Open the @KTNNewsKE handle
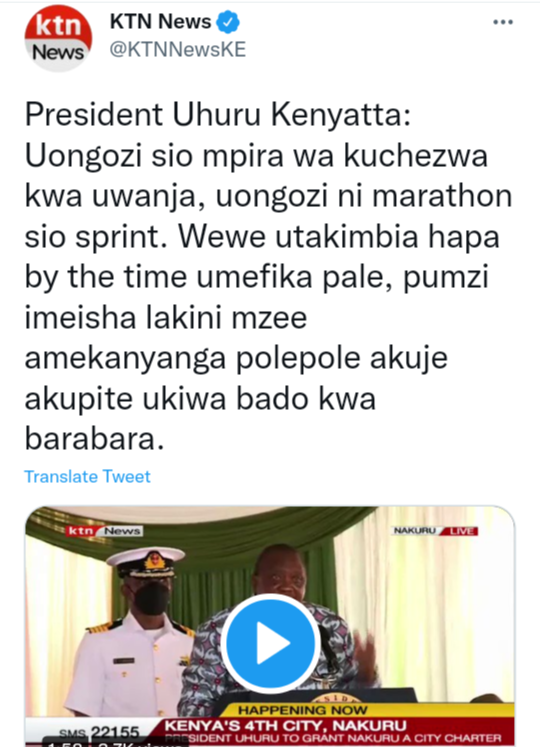540x747 pixels. 178,50
